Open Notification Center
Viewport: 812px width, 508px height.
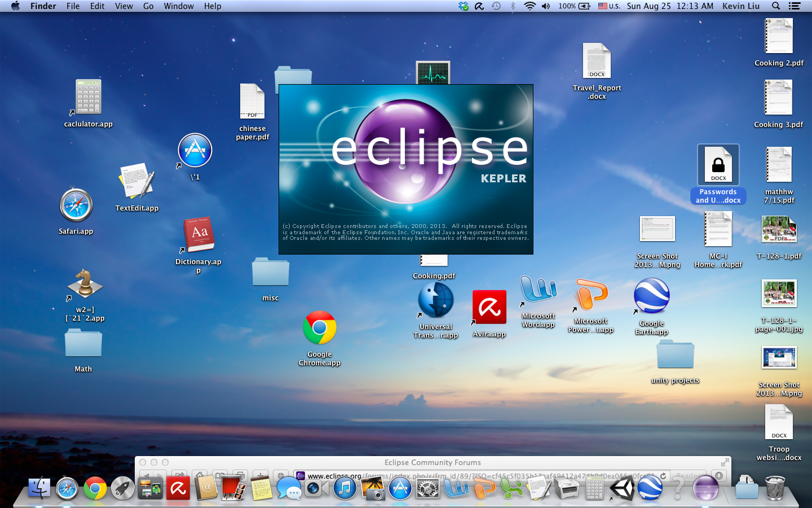795,6
